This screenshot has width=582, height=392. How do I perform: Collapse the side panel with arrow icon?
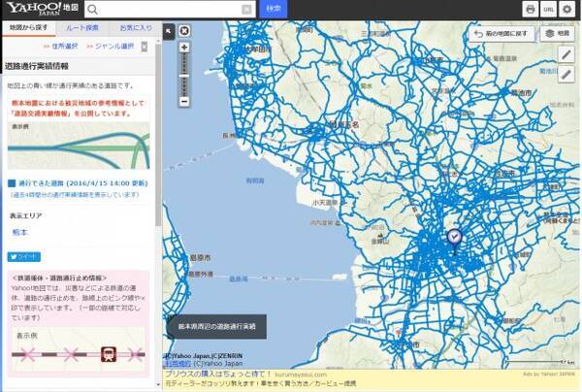click(x=168, y=30)
